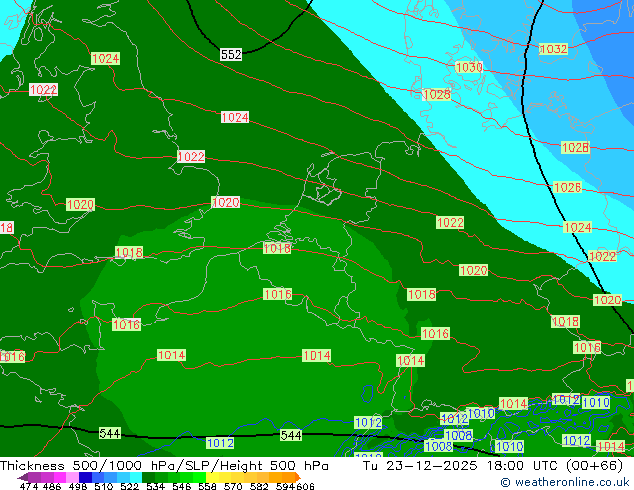The image size is (634, 490).
Task: Open the weatheronline.co.uk copyright link
Action: point(565,482)
